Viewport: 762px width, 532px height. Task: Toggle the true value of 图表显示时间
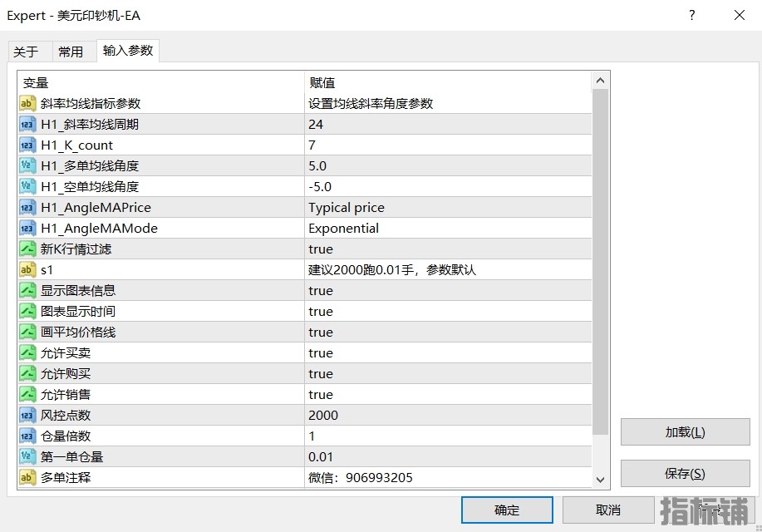(448, 312)
